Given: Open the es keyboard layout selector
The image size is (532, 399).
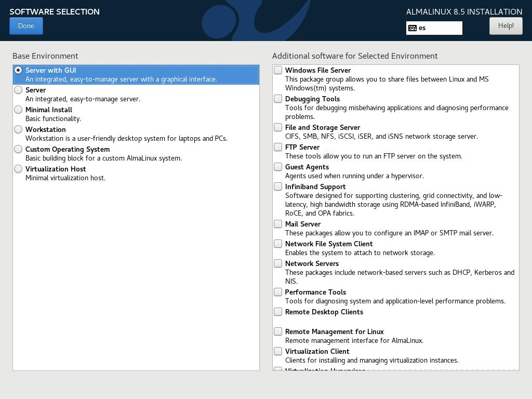Looking at the screenshot, I should click(x=434, y=28).
